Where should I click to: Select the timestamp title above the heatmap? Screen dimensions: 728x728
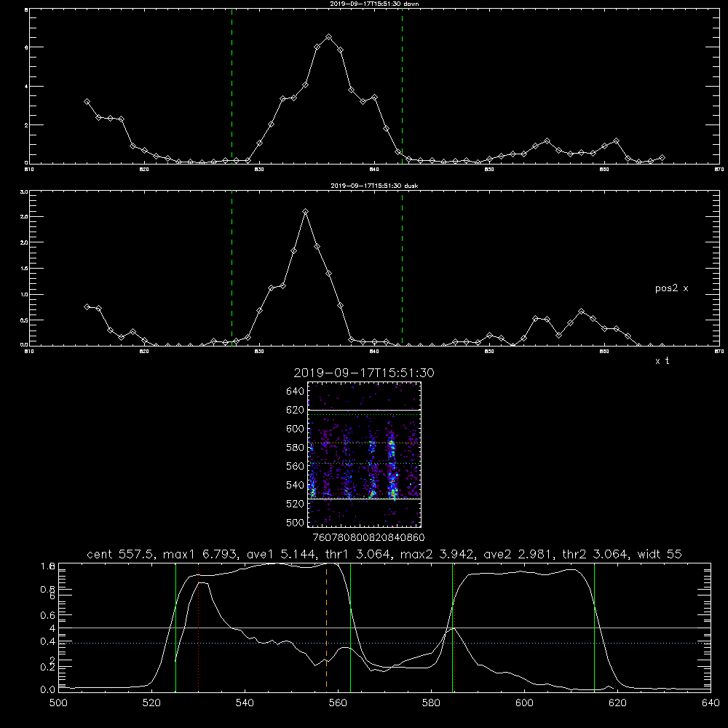364,373
